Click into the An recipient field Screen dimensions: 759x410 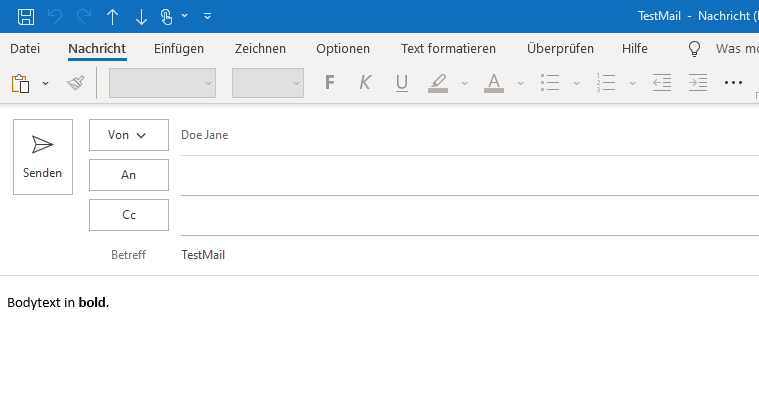point(470,176)
